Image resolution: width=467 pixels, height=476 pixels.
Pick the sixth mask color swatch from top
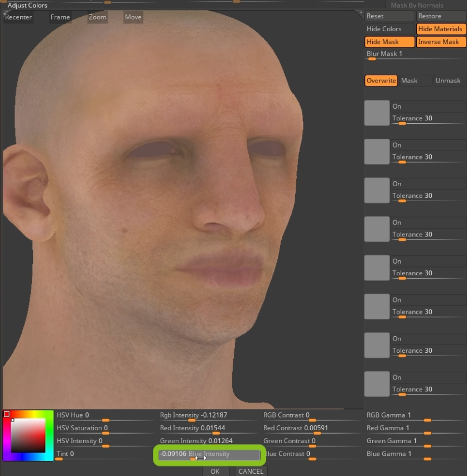click(377, 307)
